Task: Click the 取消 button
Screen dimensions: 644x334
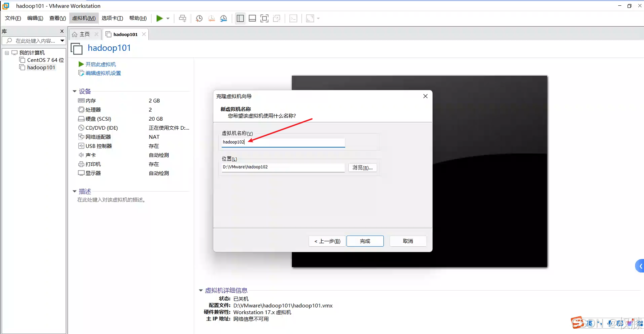Action: 408,241
